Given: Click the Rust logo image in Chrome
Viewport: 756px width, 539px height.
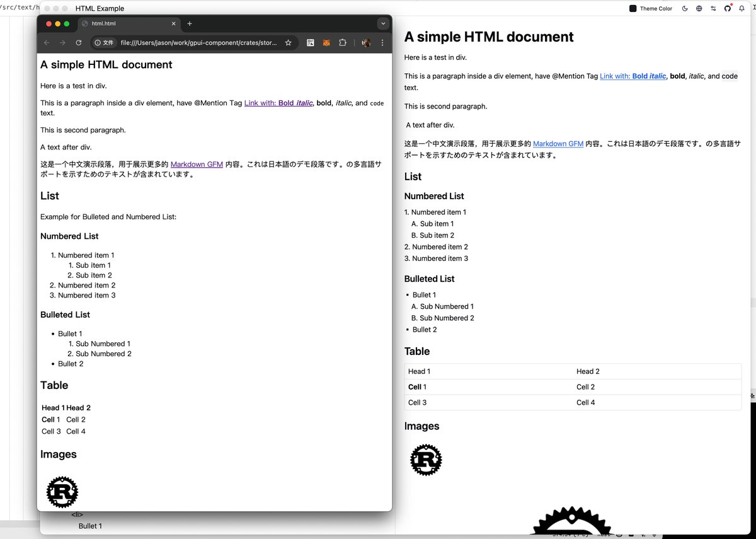Looking at the screenshot, I should [x=62, y=492].
